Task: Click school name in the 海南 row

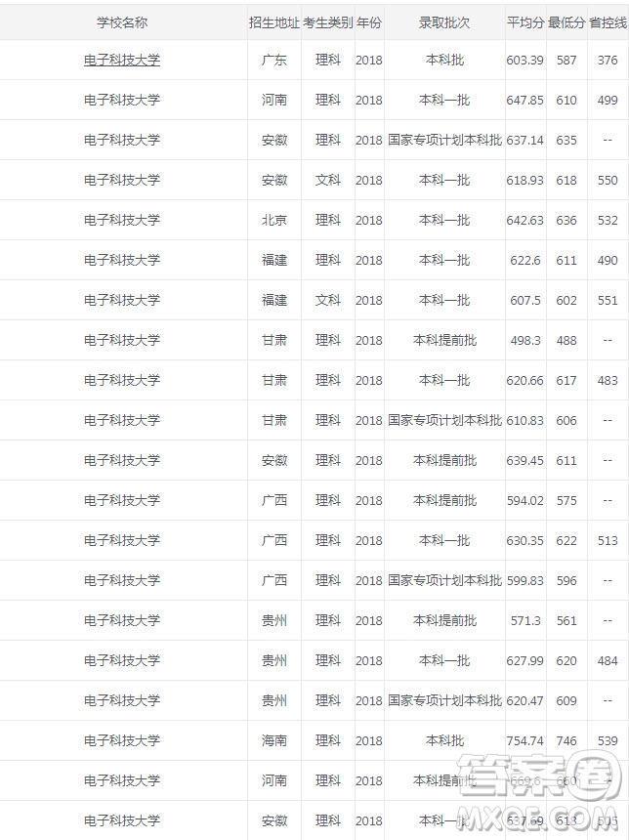Action: pyautogui.click(x=122, y=741)
